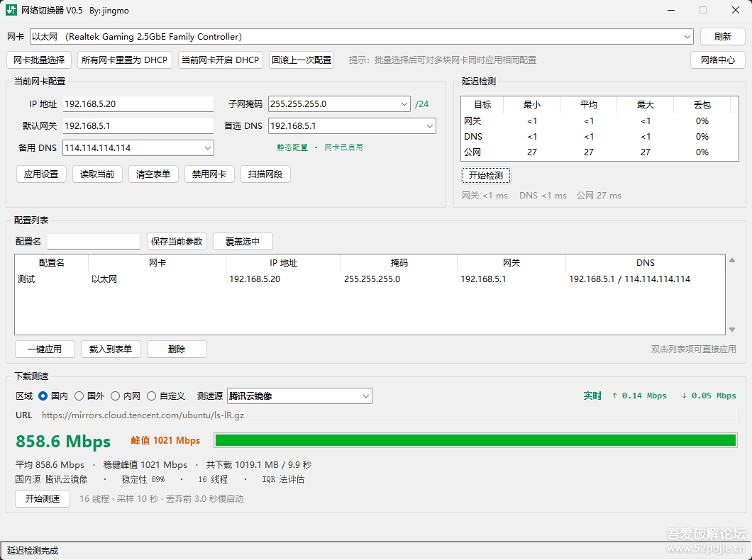752x560 pixels.
Task: Click the 载入到表单 button
Action: click(111, 349)
